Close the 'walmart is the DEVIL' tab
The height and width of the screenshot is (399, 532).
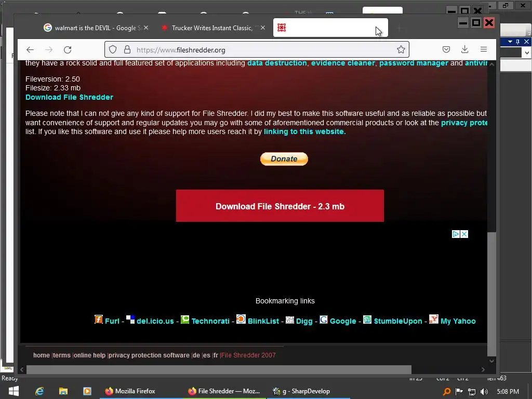146,28
